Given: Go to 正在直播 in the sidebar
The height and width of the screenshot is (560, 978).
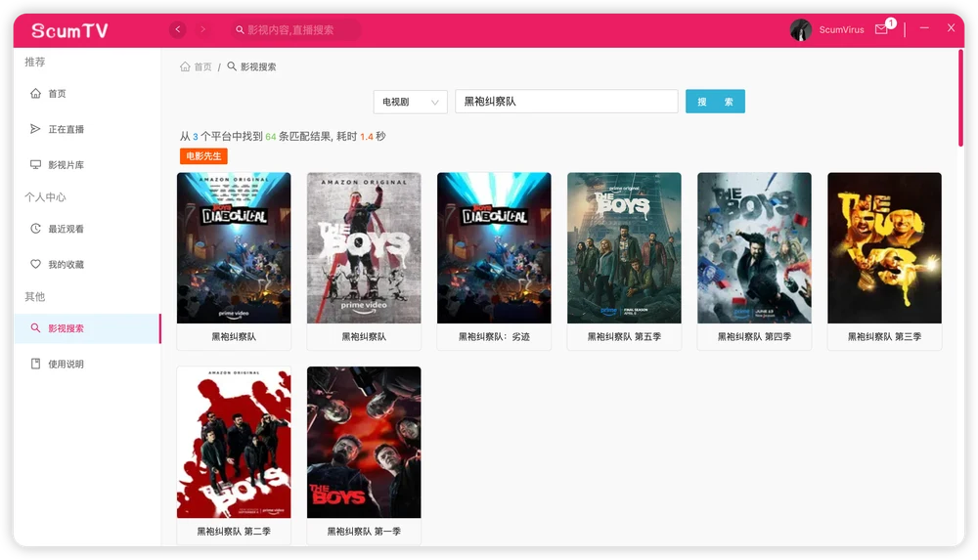Looking at the screenshot, I should pos(87,129).
